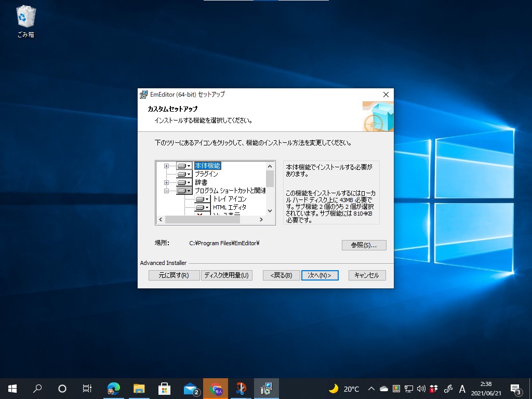Screen dimensions: 532x399
Task: Click the drive icon beside 辞書
Action: click(182, 182)
